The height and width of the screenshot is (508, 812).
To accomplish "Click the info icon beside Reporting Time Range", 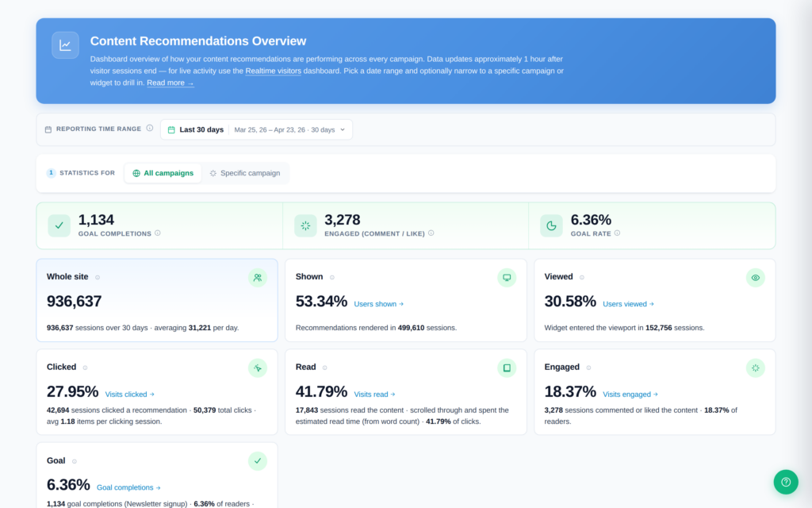I will pyautogui.click(x=150, y=128).
